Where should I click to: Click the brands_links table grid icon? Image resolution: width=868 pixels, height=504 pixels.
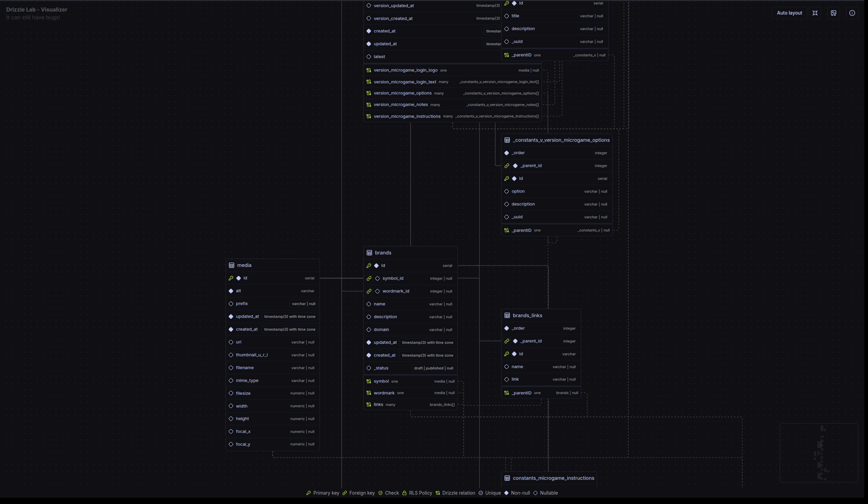tap(507, 316)
